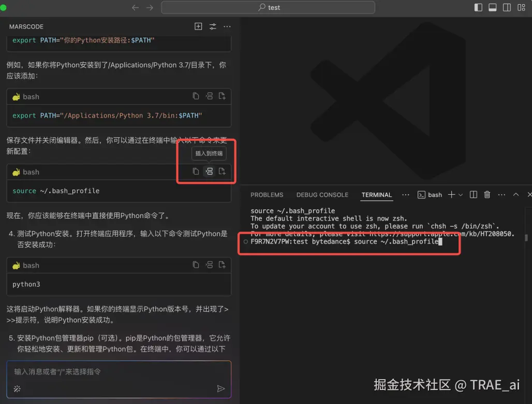
Task: Go back using the navigation arrow
Action: tap(135, 7)
